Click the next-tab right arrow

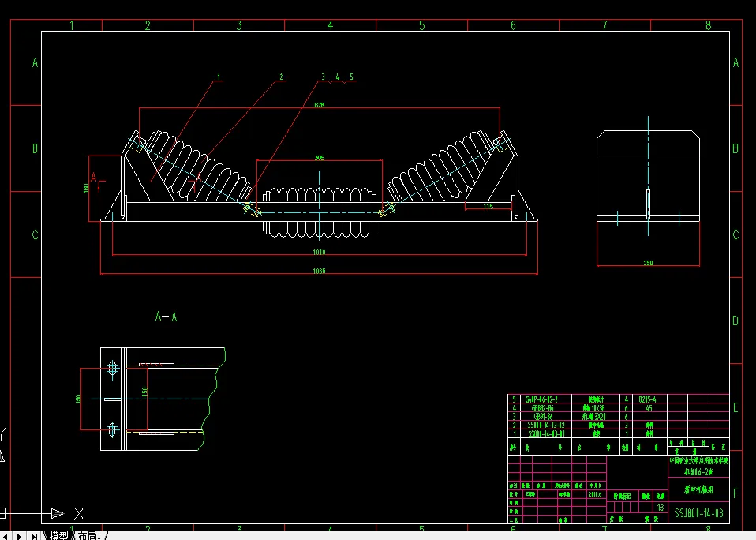19,536
